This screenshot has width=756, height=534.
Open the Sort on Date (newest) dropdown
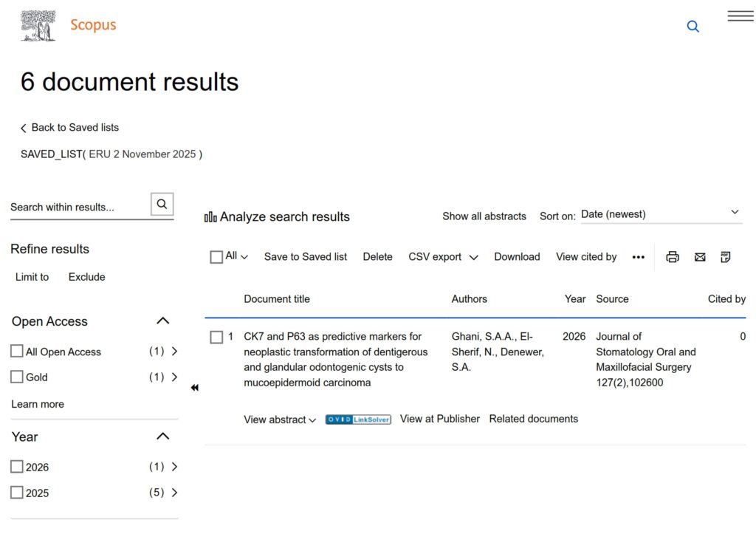pos(660,214)
